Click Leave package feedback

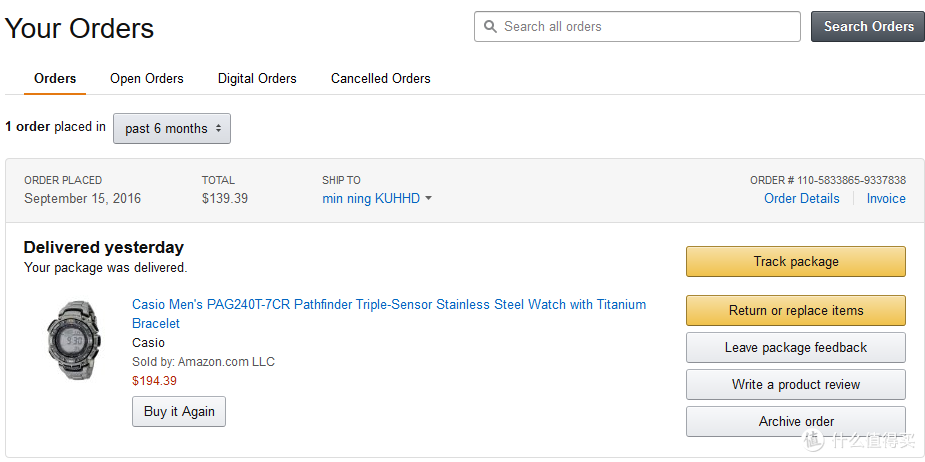(x=795, y=347)
